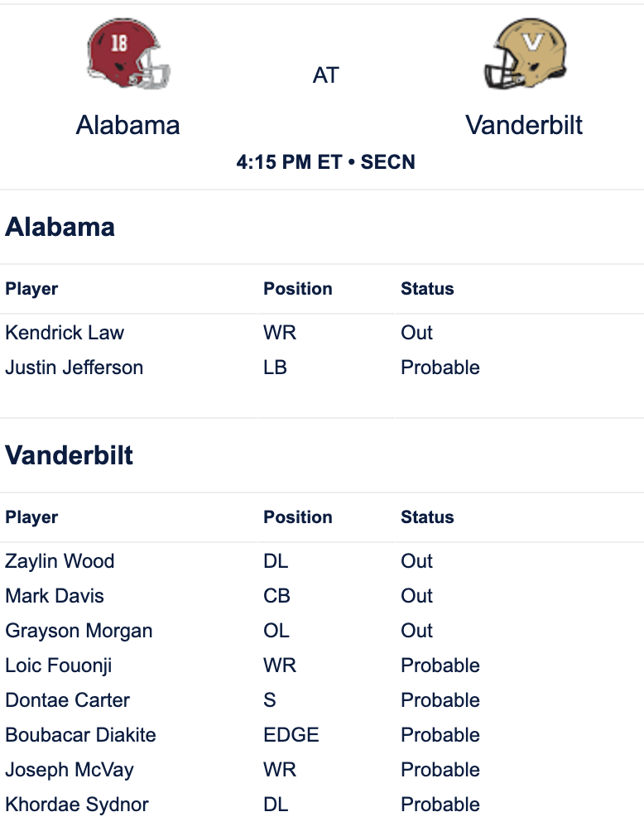Click the Status column header in Alabama table
644x836 pixels.
tap(427, 289)
